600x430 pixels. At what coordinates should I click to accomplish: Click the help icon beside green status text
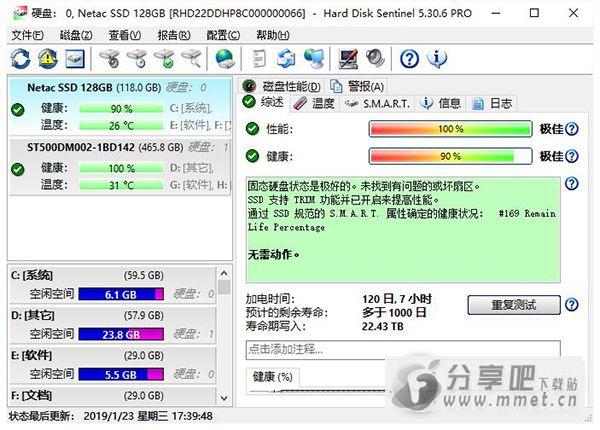pyautogui.click(x=572, y=184)
